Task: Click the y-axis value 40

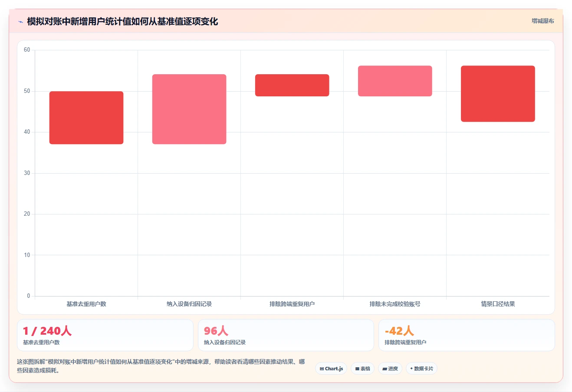Action: tap(27, 132)
